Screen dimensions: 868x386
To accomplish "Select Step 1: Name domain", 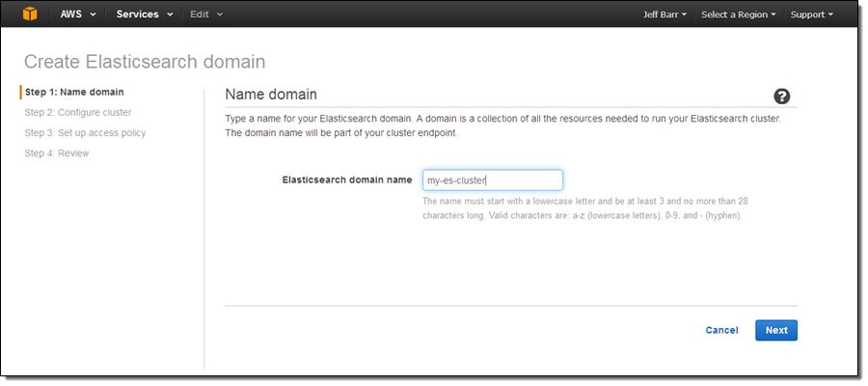I will click(x=74, y=92).
